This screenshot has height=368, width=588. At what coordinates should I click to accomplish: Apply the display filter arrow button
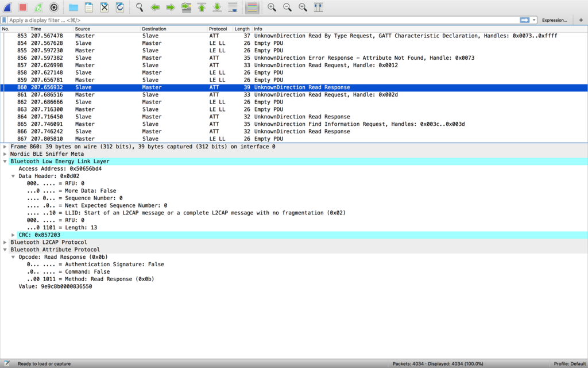pyautogui.click(x=525, y=20)
